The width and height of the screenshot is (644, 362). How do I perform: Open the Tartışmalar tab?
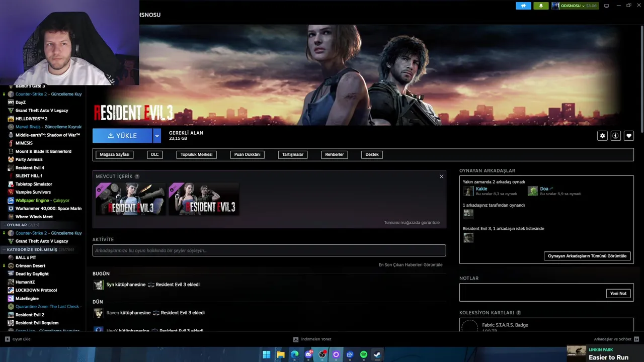(x=292, y=154)
